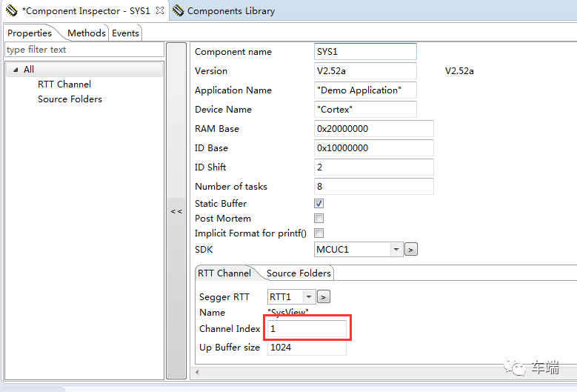Viewport: 577px width, 392px height.
Task: Open the SDK MCUC1 dropdown
Action: point(396,250)
